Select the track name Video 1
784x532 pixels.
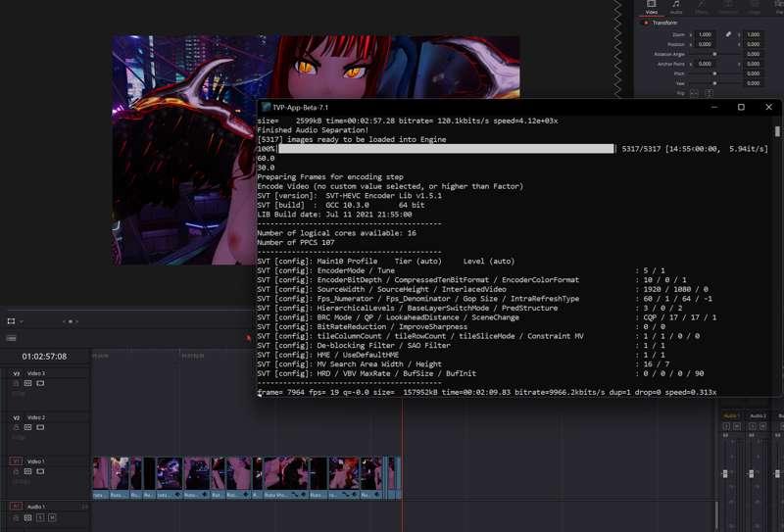coord(36,461)
